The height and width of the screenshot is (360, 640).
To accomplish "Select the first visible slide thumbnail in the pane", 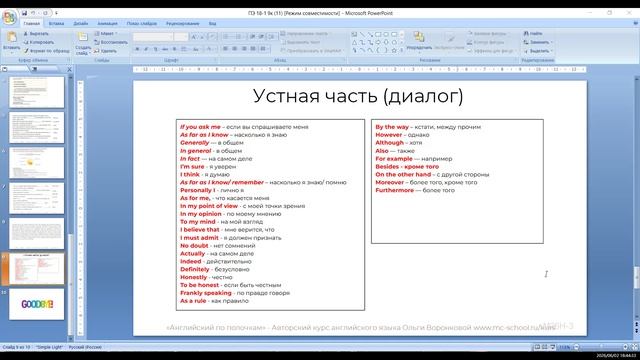I will [x=37, y=92].
